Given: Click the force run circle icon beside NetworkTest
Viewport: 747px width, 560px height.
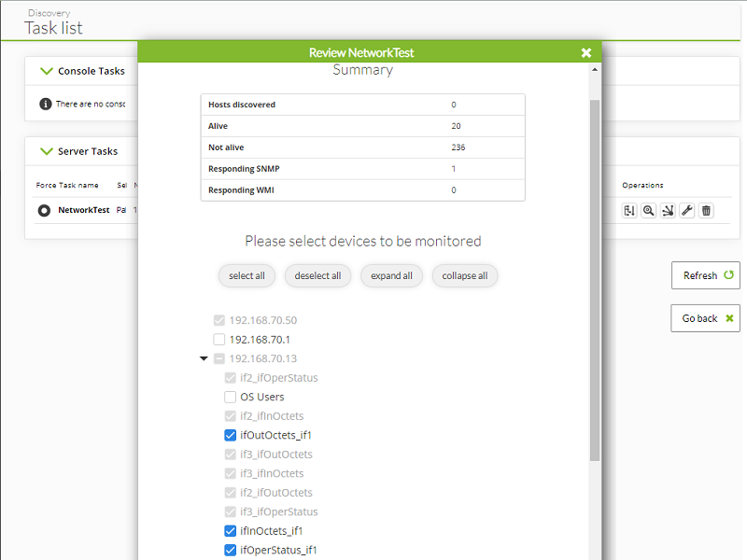Looking at the screenshot, I should [x=44, y=211].
